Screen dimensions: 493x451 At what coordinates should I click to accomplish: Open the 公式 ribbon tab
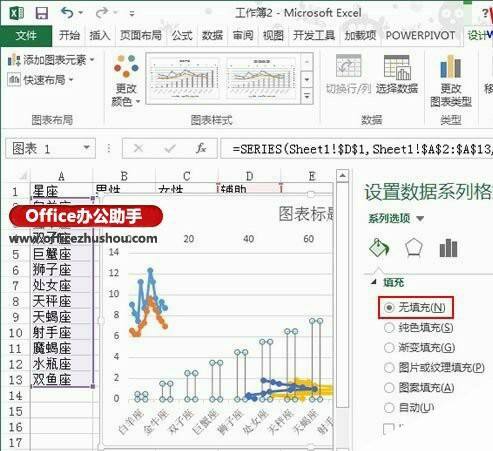pyautogui.click(x=182, y=35)
